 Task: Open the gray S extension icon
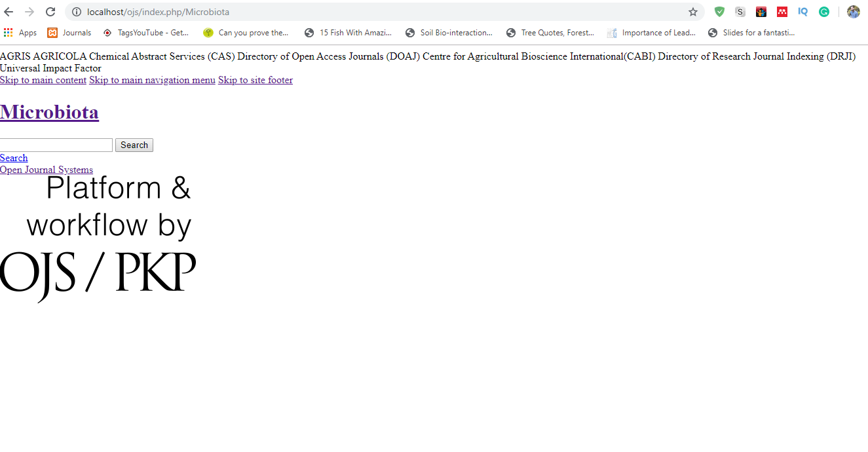pyautogui.click(x=740, y=12)
